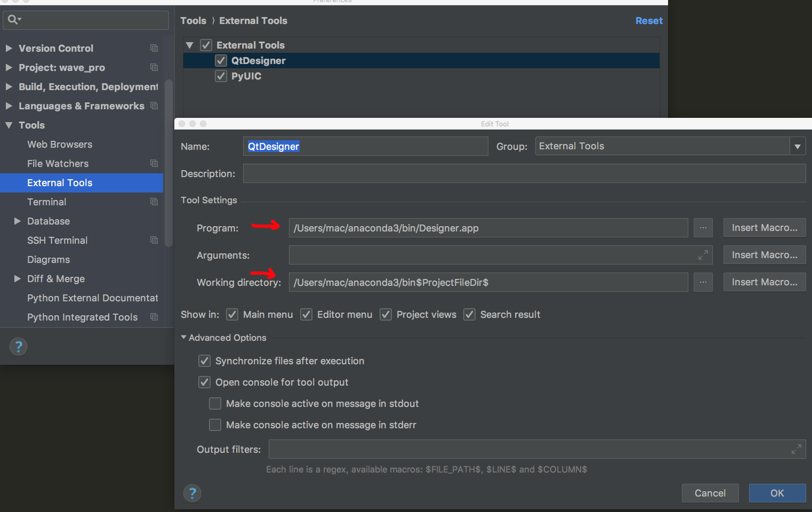This screenshot has width=812, height=512.
Task: Expand the Database node
Action: tap(17, 221)
